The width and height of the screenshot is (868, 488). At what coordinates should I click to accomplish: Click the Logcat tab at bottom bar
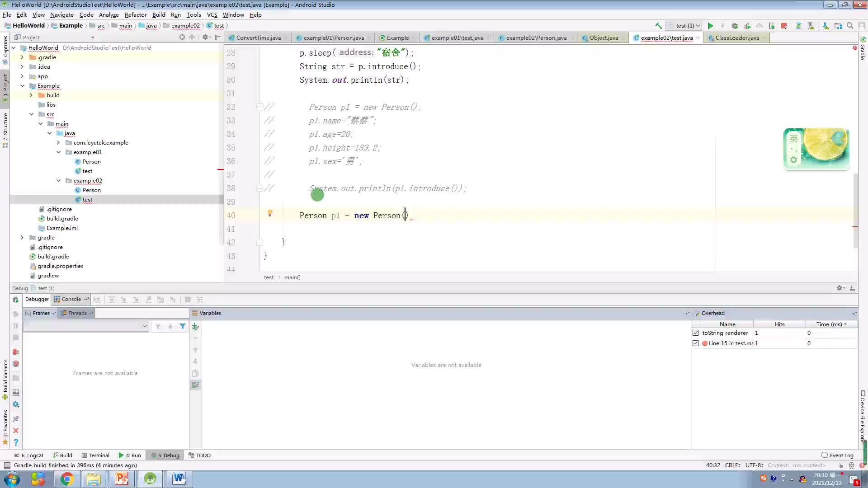coord(32,455)
